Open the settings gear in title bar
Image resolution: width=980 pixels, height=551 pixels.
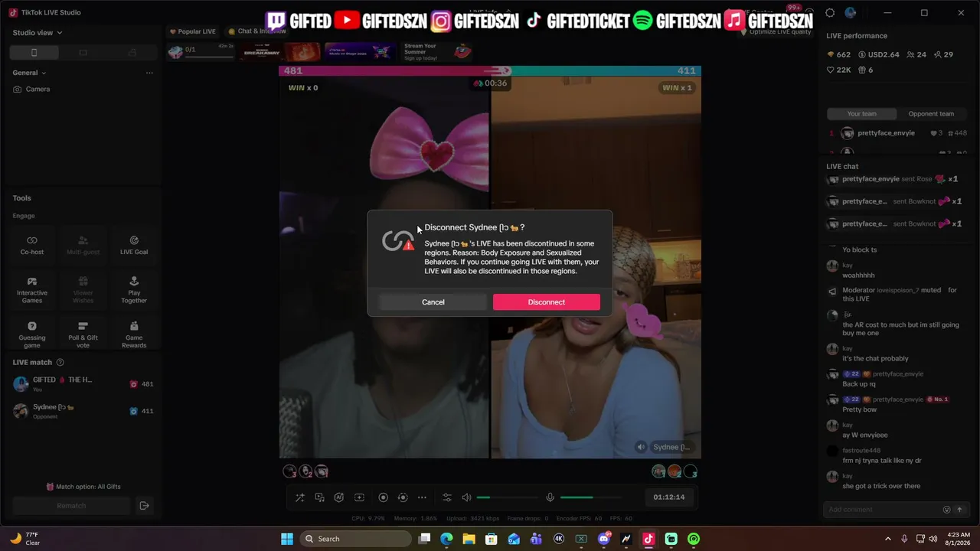(830, 13)
